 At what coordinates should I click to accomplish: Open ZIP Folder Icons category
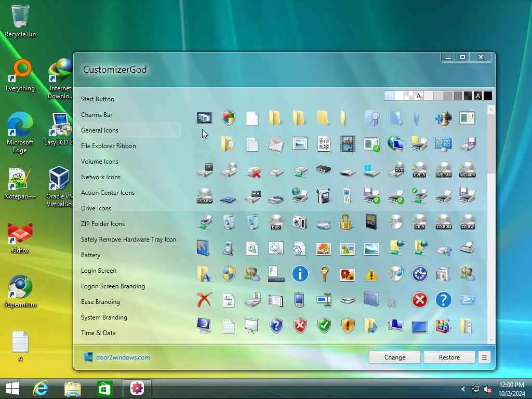click(103, 224)
